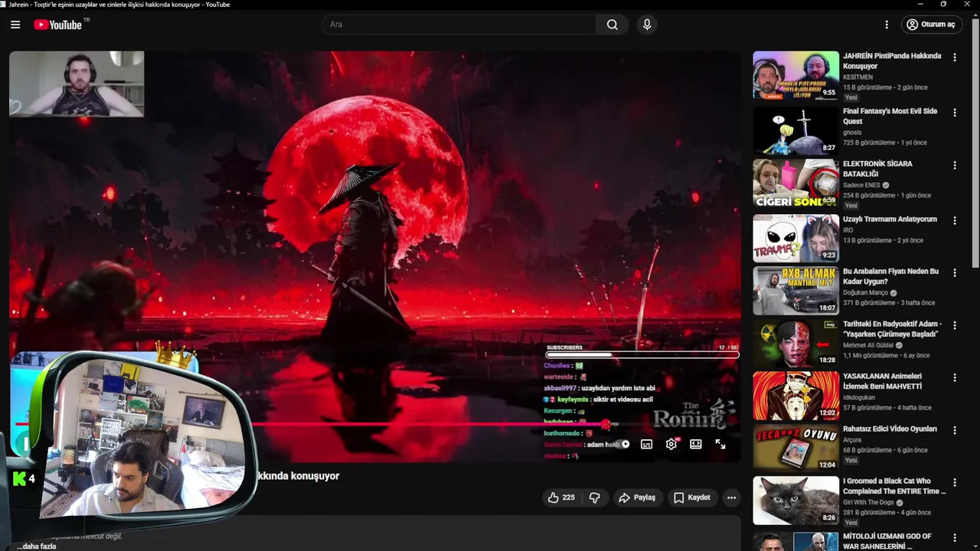Open MİTOLOJİ UZMANI GOD OF WAR video
Screen dimensions: 980x551
click(887, 541)
